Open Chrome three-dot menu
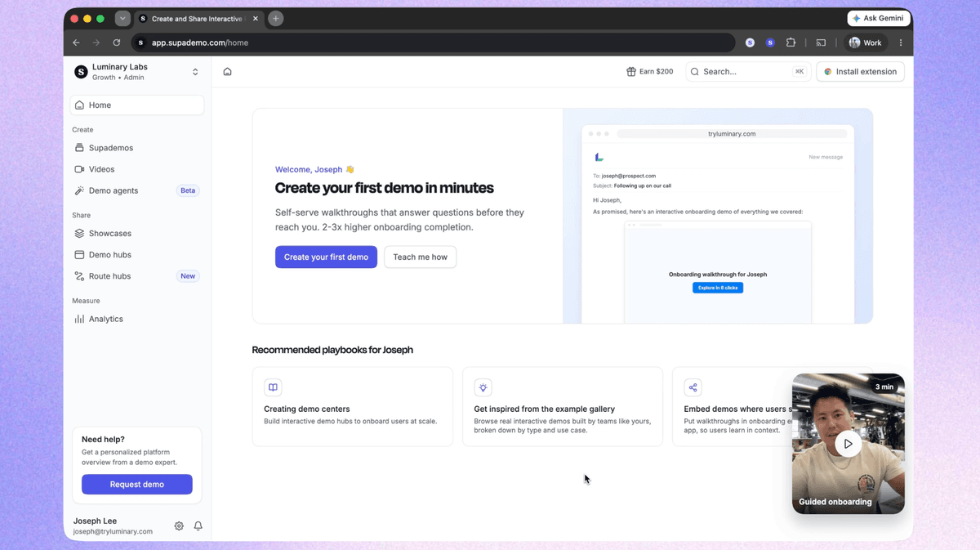This screenshot has width=980, height=550. [901, 42]
